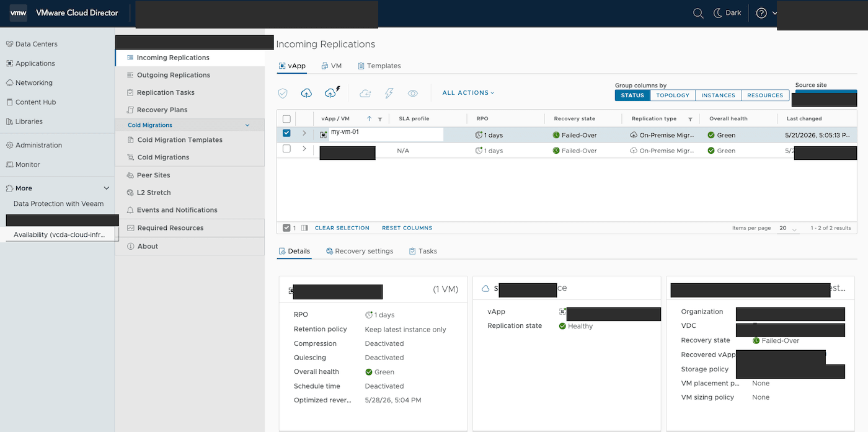Collapse the More menu chevron
This screenshot has height=432, width=868.
(x=106, y=188)
